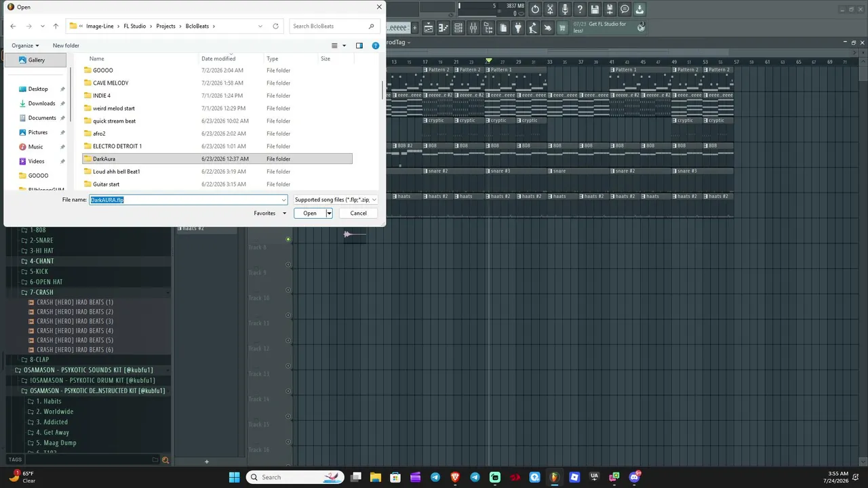Open the Piano roll icon in FL Studio
This screenshot has height=488, width=868.
coord(443,28)
